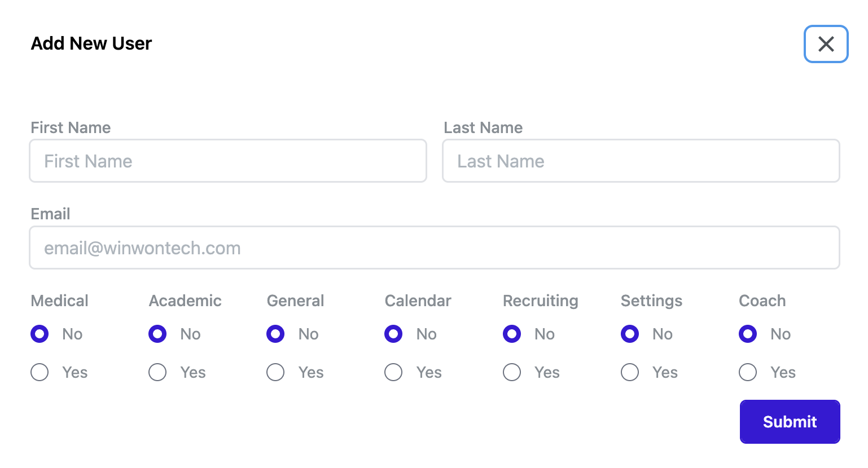868x468 pixels.
Task: Set Settings access to No
Action: point(630,334)
